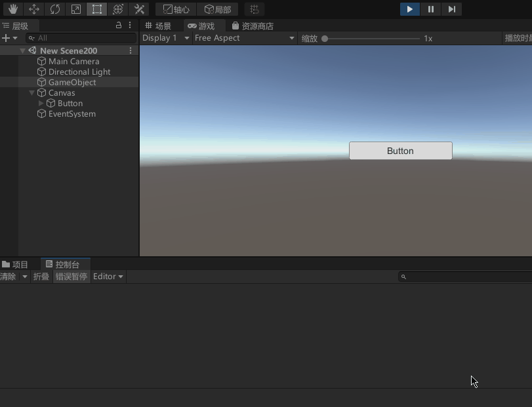Select the Rotate tool
Screen dimensions: 532x407
coord(55,9)
